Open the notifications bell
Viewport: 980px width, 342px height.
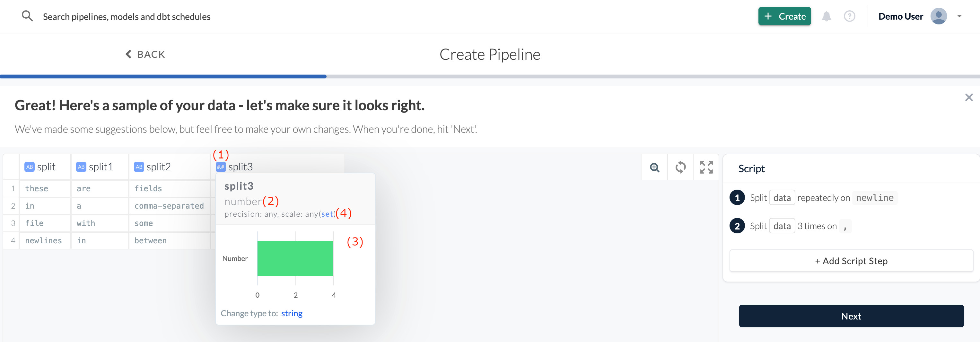click(826, 16)
